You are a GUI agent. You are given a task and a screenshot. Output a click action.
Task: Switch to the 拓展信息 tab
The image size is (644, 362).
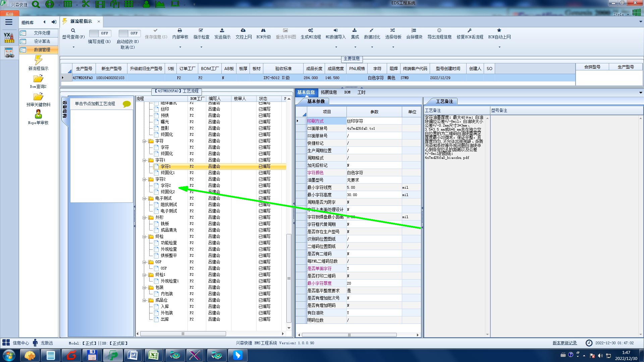pos(328,92)
